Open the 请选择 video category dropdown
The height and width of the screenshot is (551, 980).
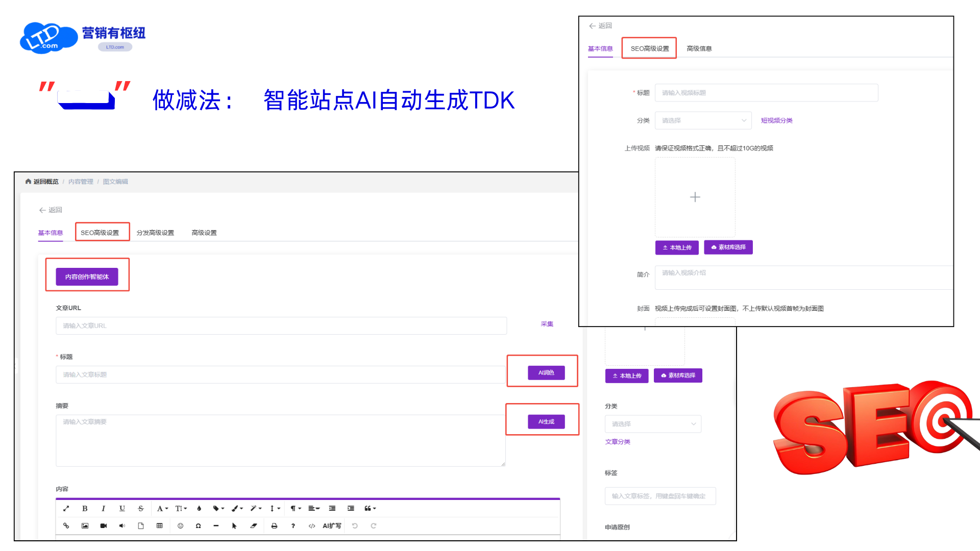(703, 120)
